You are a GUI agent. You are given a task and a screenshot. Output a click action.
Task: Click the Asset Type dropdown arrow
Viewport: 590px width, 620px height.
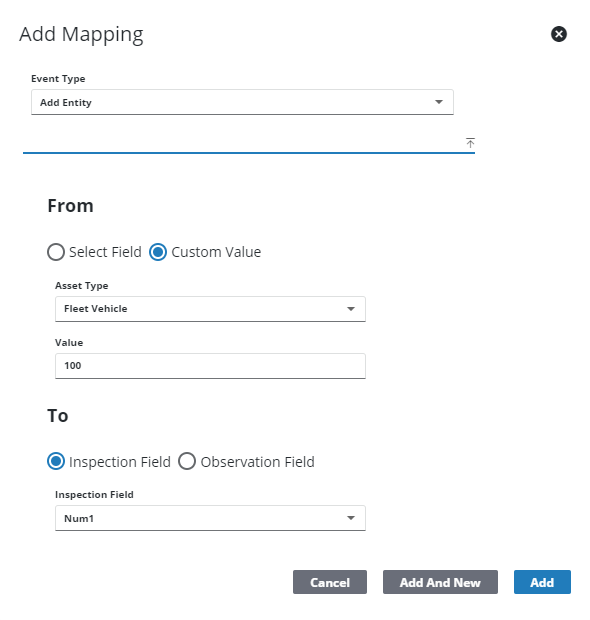pyautogui.click(x=350, y=309)
